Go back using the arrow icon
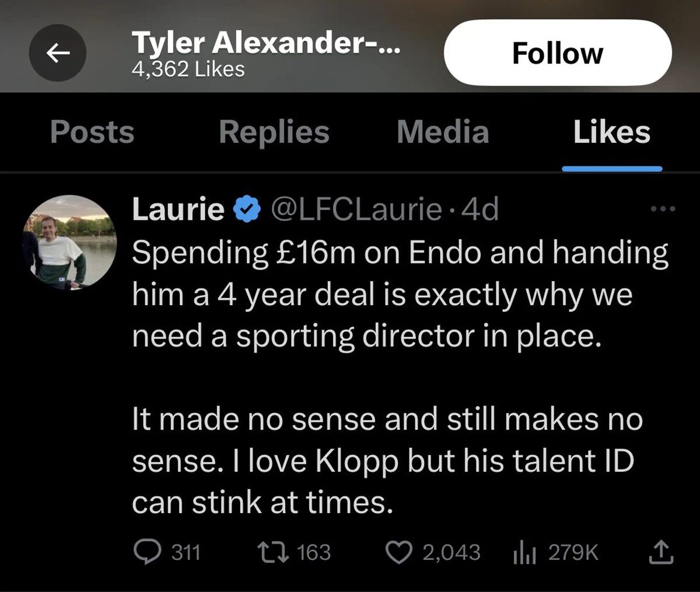 tap(58, 54)
